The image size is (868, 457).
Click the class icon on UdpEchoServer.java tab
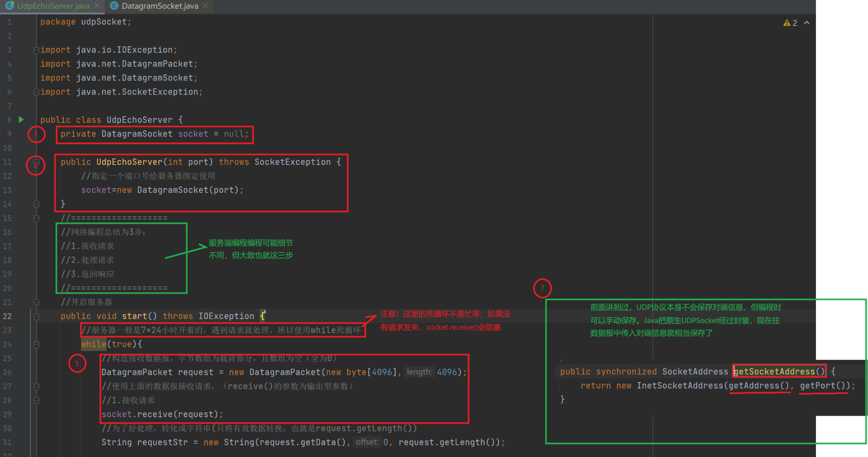point(9,6)
